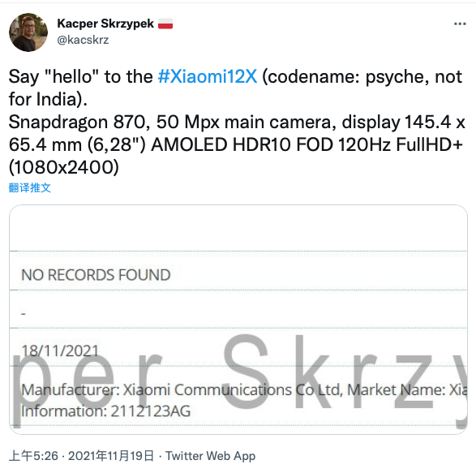Click the 上午5:26 timestamp
The width and height of the screenshot is (476, 473).
pos(33,456)
